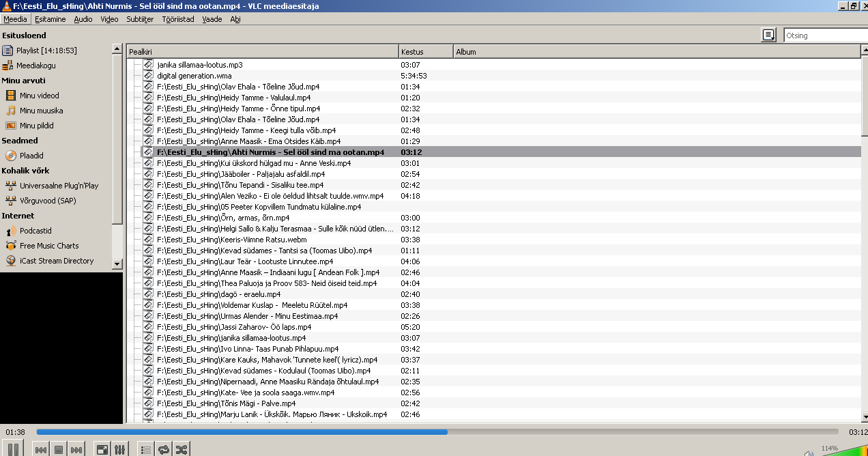Pause playback with the pause button

click(13, 449)
